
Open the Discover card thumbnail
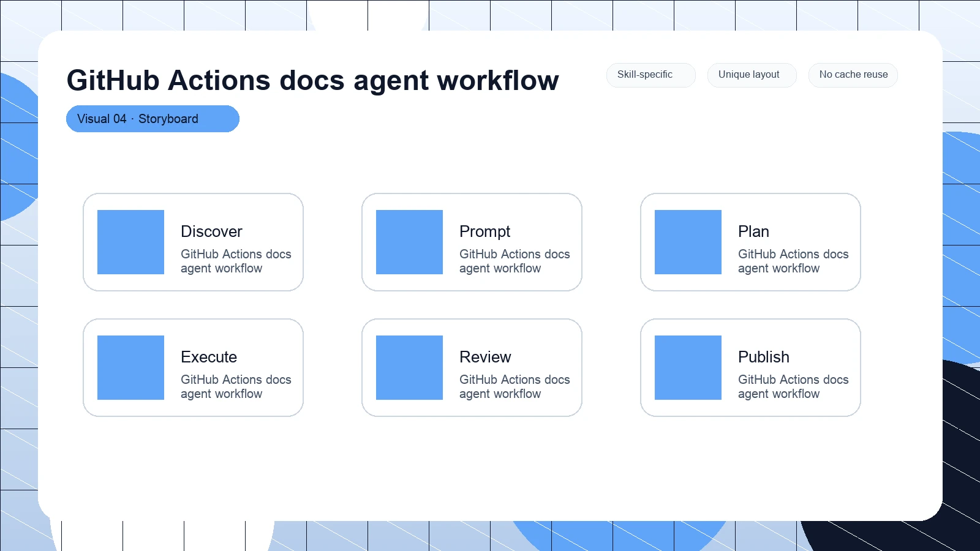[x=130, y=242]
